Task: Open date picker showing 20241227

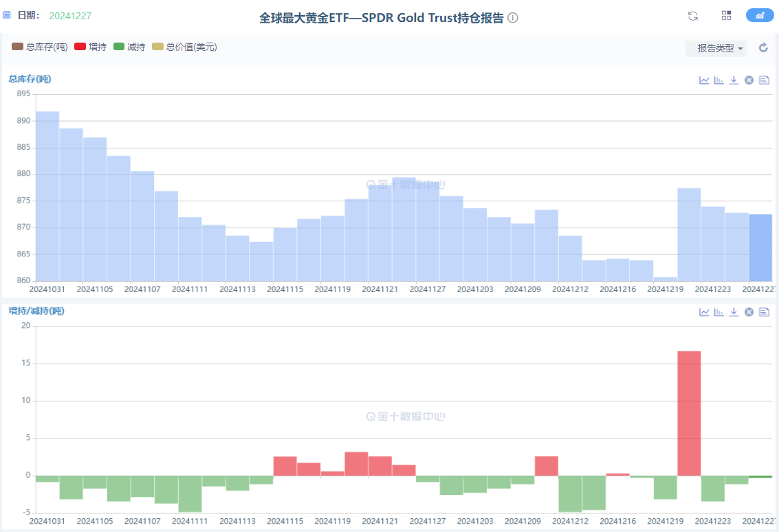Action: point(70,15)
